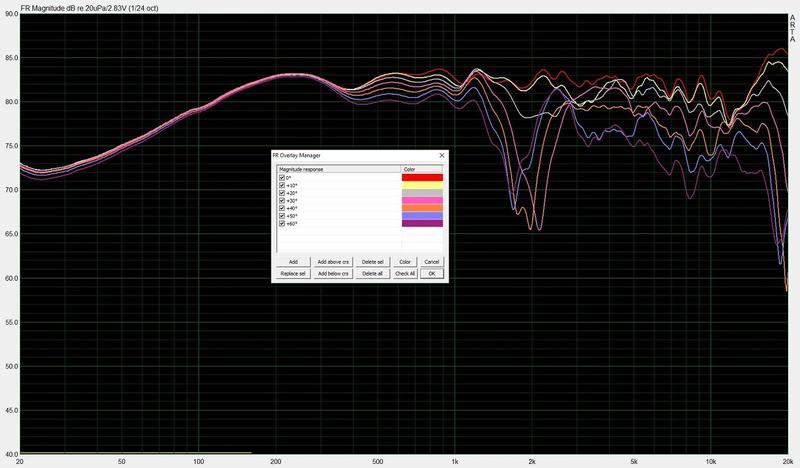This screenshot has width=800, height=468.
Task: Click the blue swatch for +50°
Action: coord(421,216)
